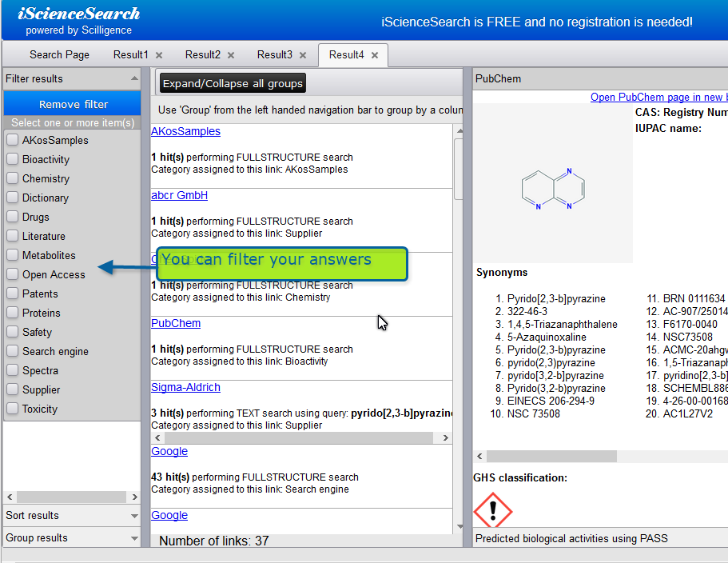
Task: Check the Toxicity filter checkbox
Action: (13, 409)
